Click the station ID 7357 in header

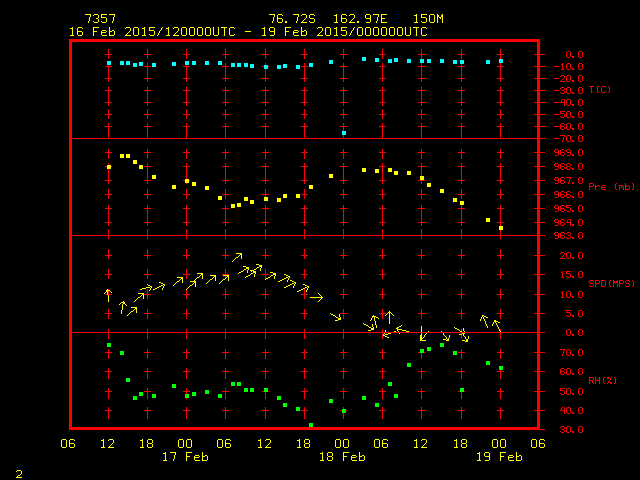coord(99,19)
